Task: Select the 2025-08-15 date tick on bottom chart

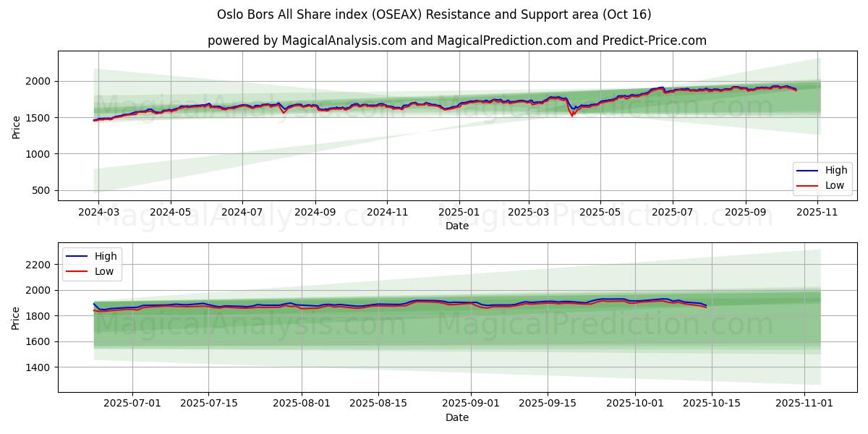Action: pyautogui.click(x=378, y=404)
